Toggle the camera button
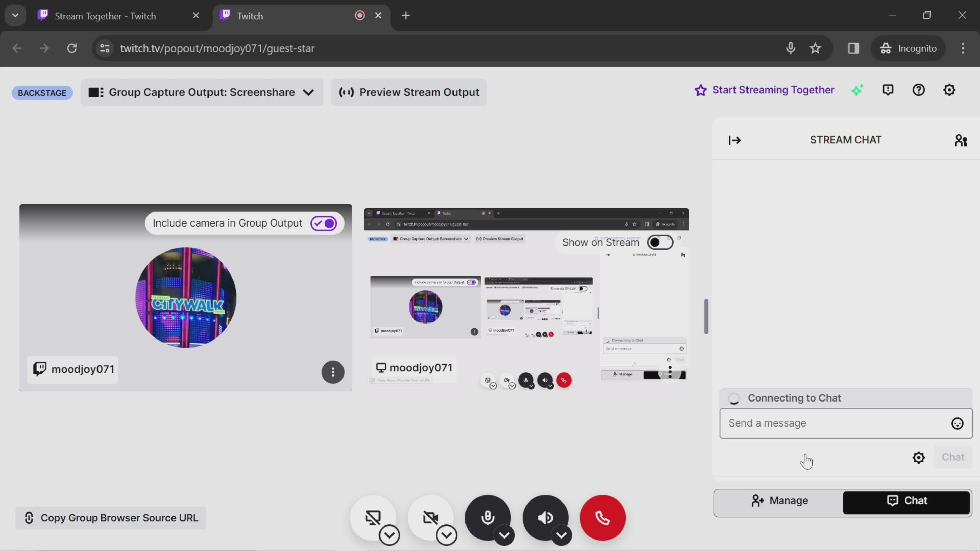980x551 pixels. pos(430,518)
